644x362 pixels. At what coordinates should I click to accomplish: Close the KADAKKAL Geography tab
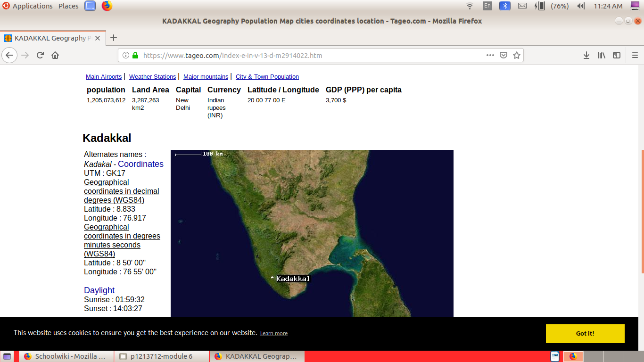pyautogui.click(x=98, y=38)
